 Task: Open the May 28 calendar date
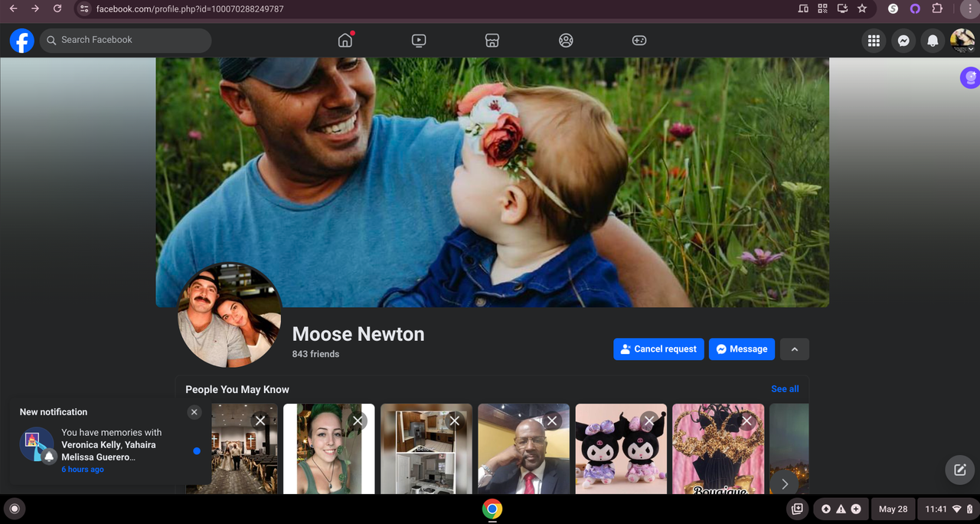(x=893, y=509)
